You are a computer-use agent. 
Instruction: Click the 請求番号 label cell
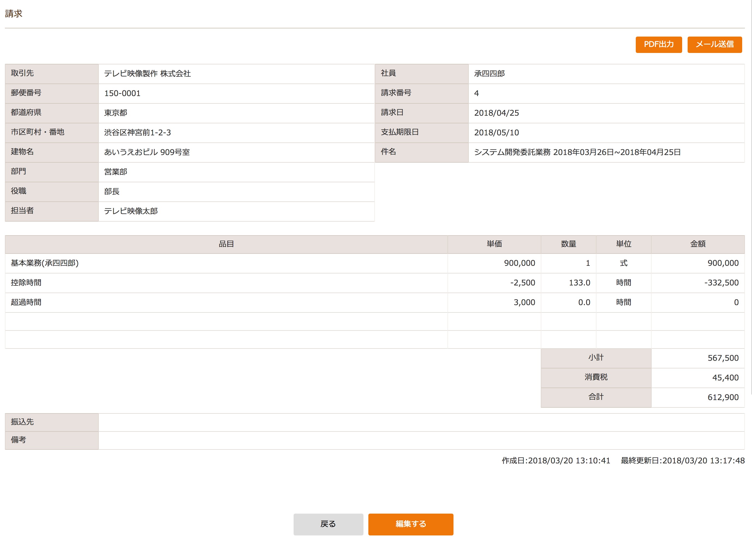click(x=422, y=93)
